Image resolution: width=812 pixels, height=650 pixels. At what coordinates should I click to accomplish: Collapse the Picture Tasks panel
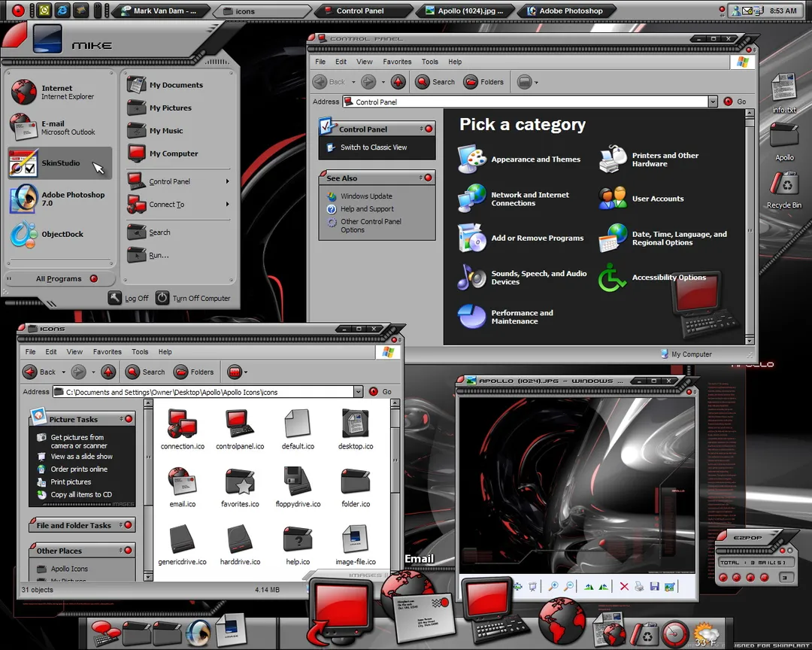(x=129, y=419)
